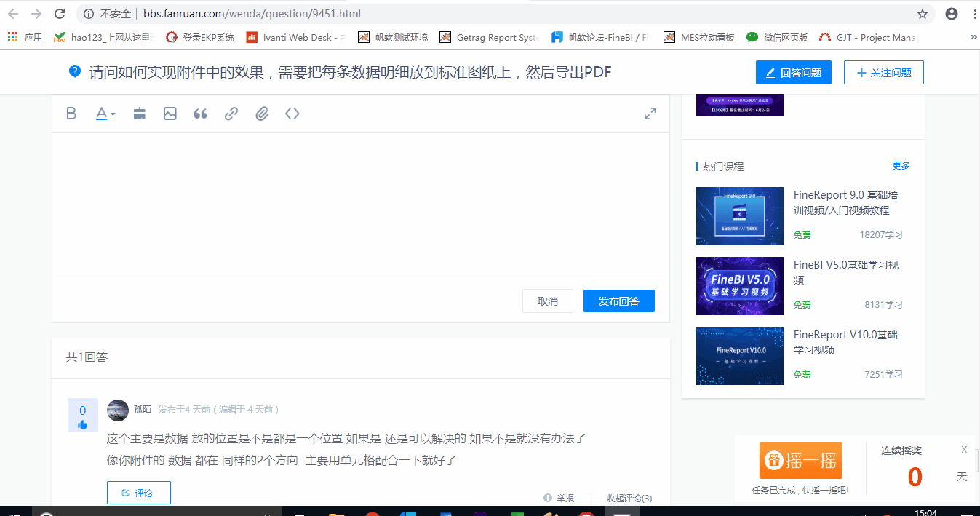The width and height of the screenshot is (980, 516).
Task: Bookmark this page with the star icon
Action: (x=923, y=14)
